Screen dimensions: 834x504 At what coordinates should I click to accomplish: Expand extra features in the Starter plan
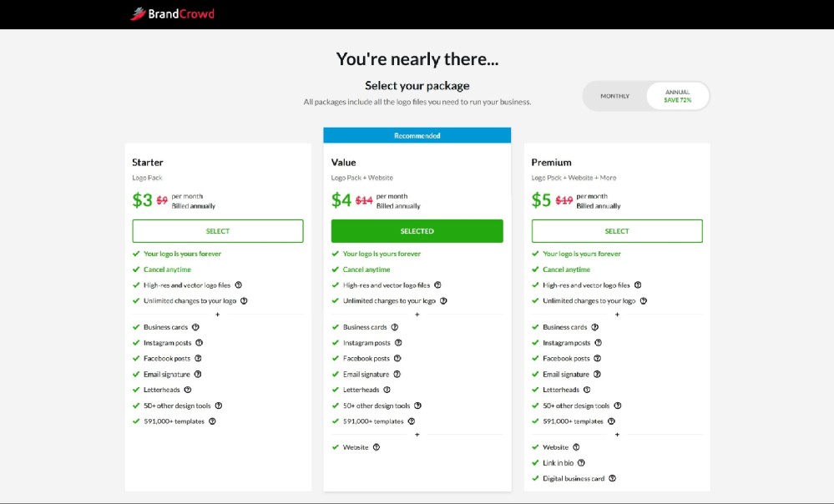click(217, 315)
